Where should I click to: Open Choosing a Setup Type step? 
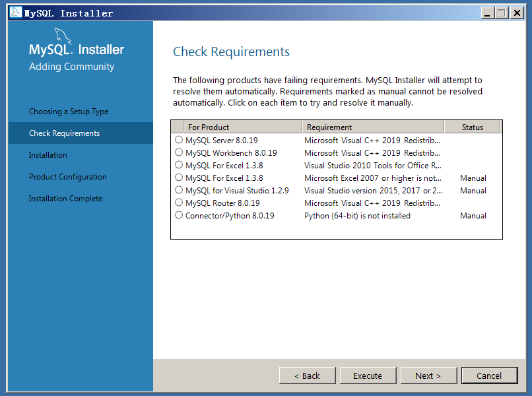tap(69, 112)
